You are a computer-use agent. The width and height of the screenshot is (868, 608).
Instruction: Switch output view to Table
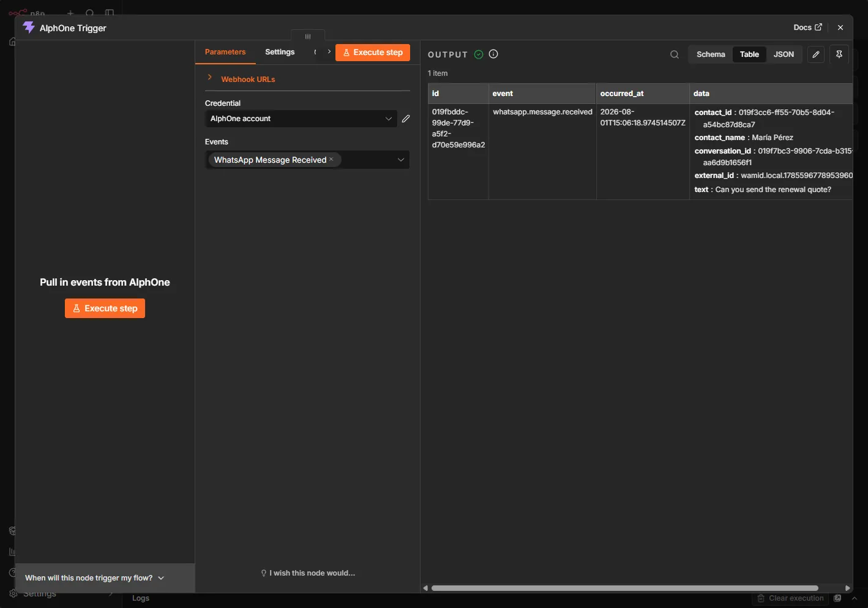[749, 54]
